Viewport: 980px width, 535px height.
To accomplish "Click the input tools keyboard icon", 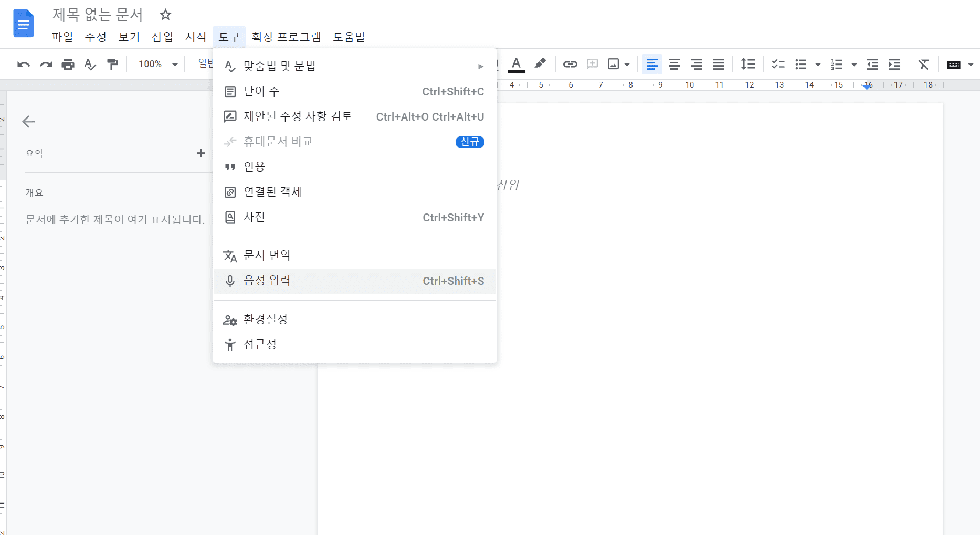I will [x=954, y=65].
